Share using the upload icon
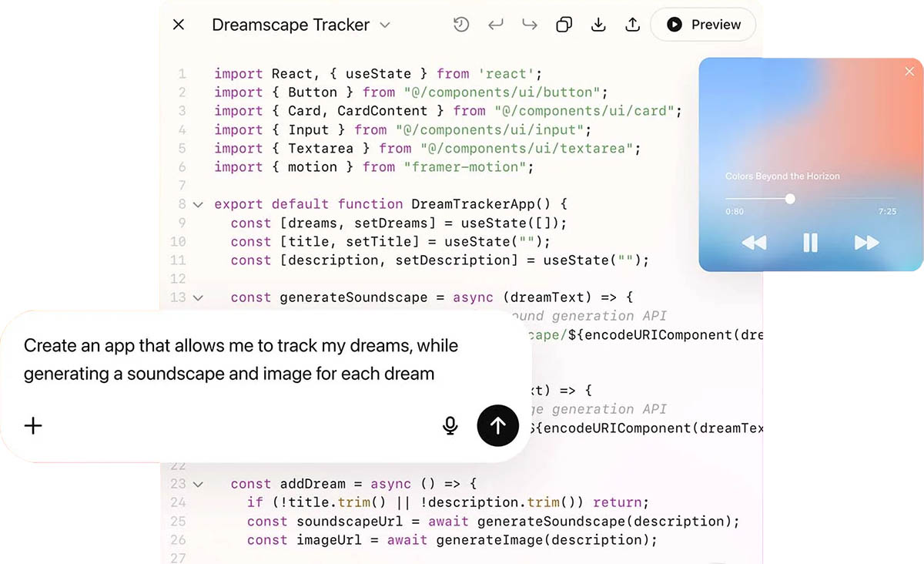Image resolution: width=924 pixels, height=564 pixels. pyautogui.click(x=632, y=25)
